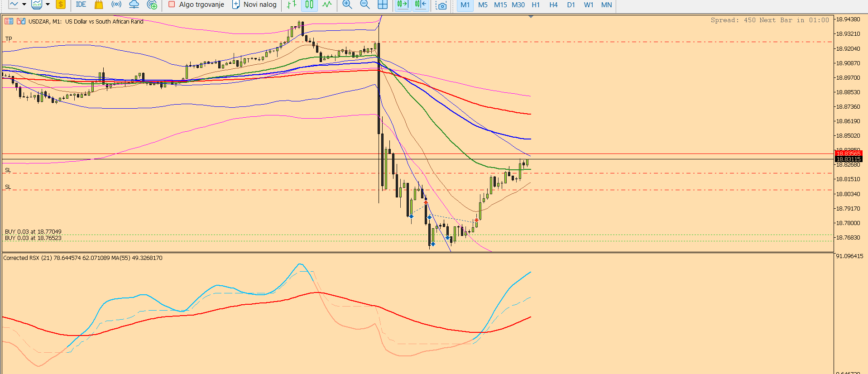
Task: Take a chart screenshot with camera icon
Action: click(x=441, y=5)
